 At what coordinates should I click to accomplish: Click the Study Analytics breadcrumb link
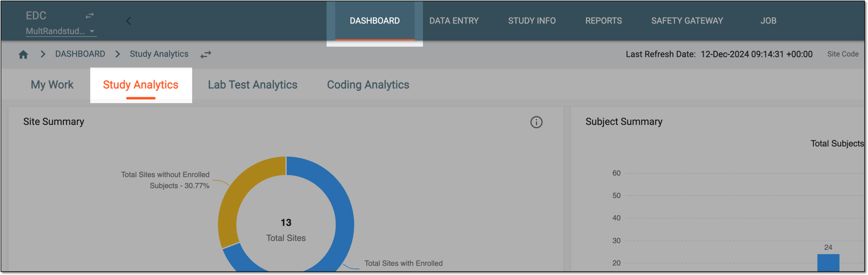[159, 54]
